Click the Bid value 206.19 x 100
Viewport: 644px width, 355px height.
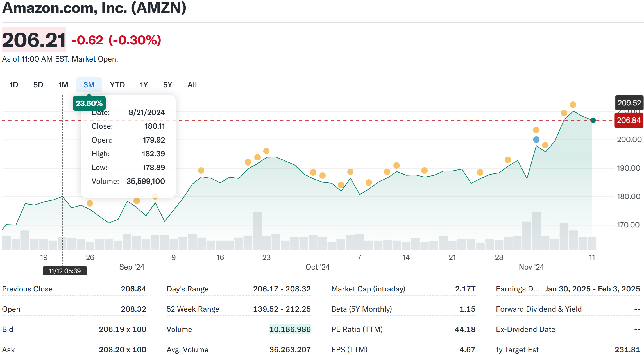[123, 329]
